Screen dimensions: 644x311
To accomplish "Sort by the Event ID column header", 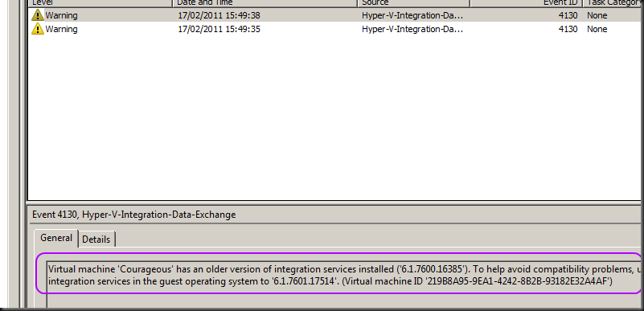I will coord(526,3).
